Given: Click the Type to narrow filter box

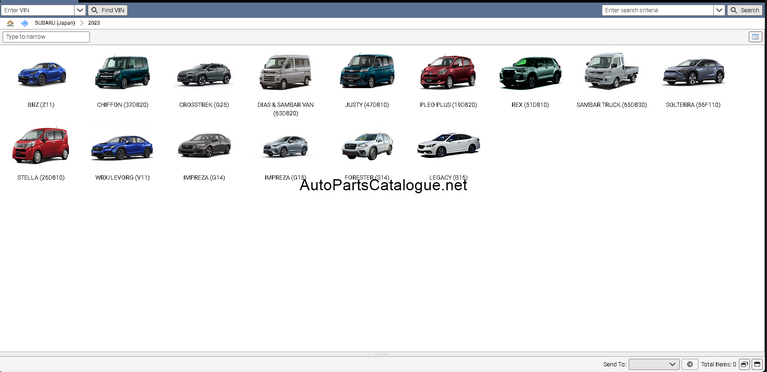Looking at the screenshot, I should tap(46, 37).
